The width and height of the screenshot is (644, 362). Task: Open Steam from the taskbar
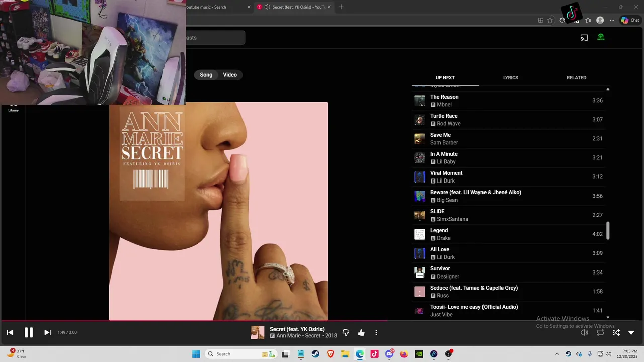(x=315, y=354)
